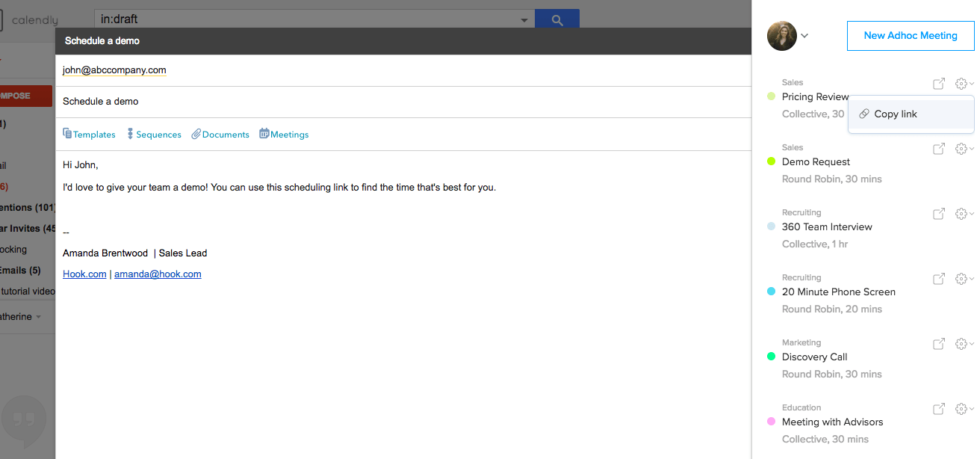Image resolution: width=980 pixels, height=459 pixels.
Task: Click the recipient field showing john@abccompany.com
Action: (x=114, y=70)
